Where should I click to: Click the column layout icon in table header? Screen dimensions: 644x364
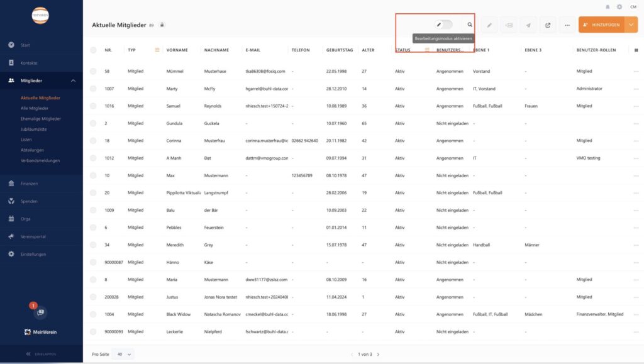[x=636, y=50]
